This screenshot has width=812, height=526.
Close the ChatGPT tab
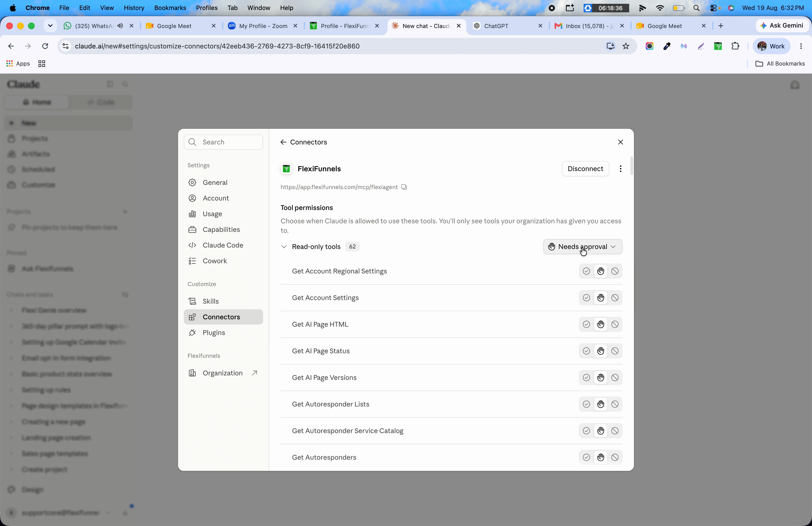point(540,26)
